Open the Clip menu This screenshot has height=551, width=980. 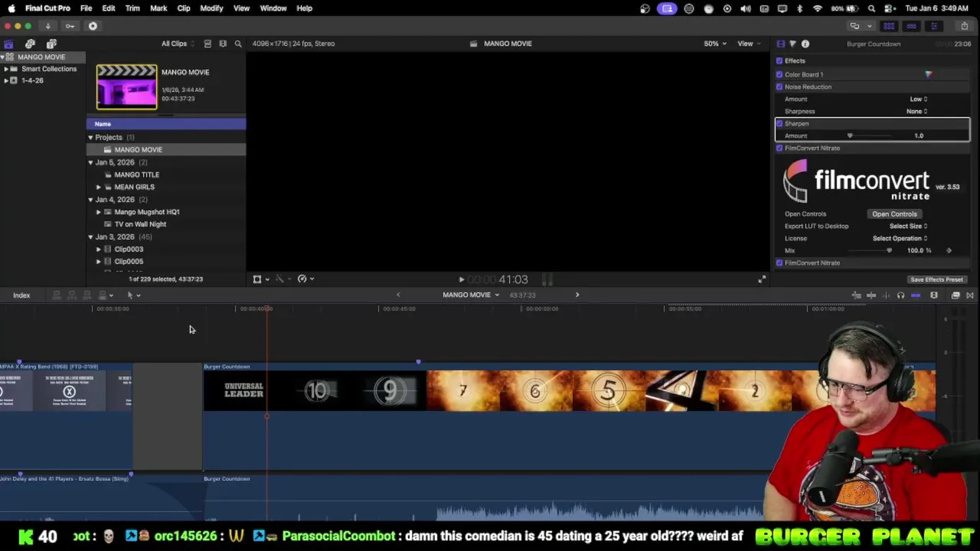click(x=184, y=8)
